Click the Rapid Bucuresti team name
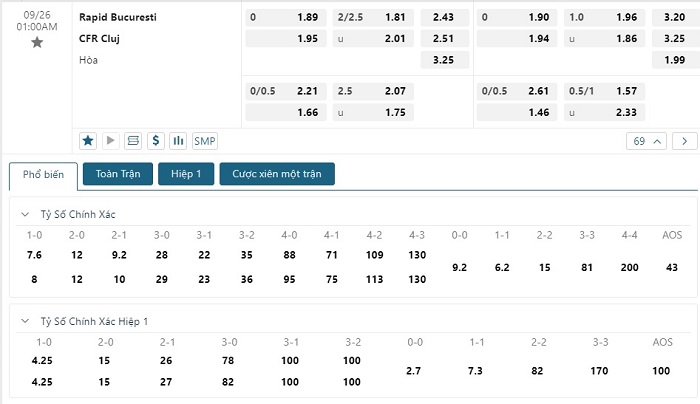The image size is (700, 404). point(118,17)
